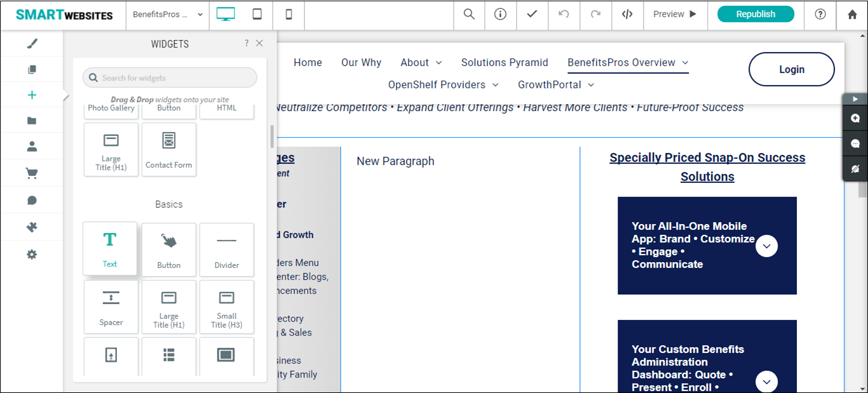Select the Divider widget
868x393 pixels.
[227, 250]
